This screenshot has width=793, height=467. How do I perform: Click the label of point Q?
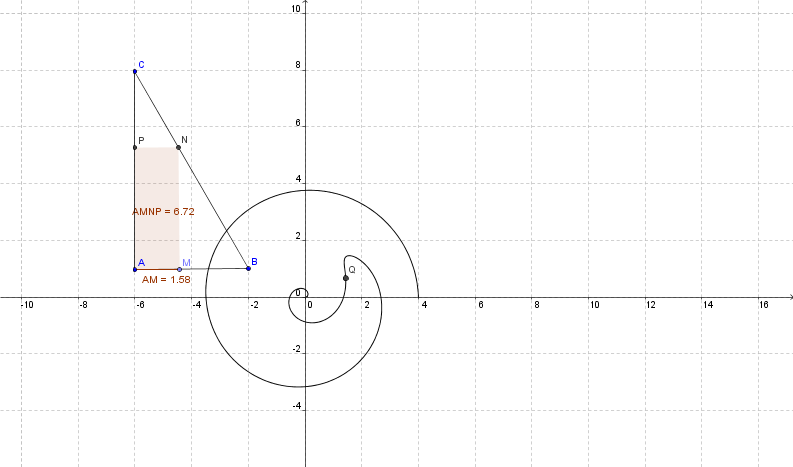click(x=352, y=270)
